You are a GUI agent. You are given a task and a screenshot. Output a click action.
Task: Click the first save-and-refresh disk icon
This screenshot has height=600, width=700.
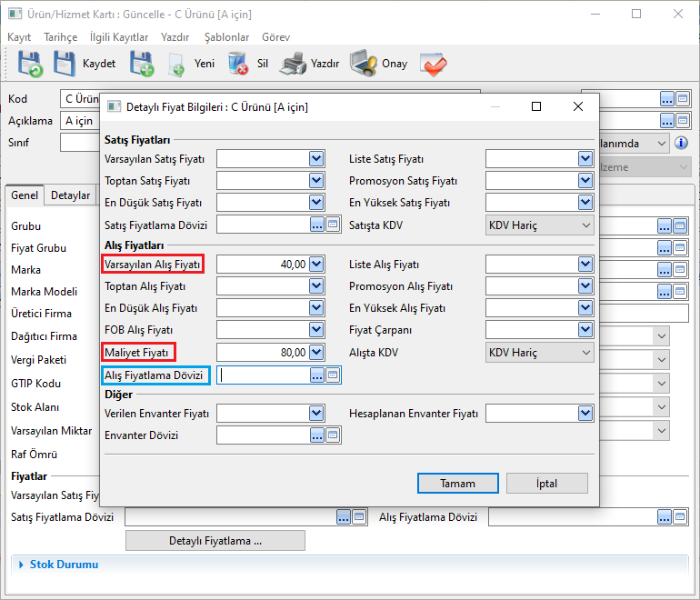tap(28, 64)
